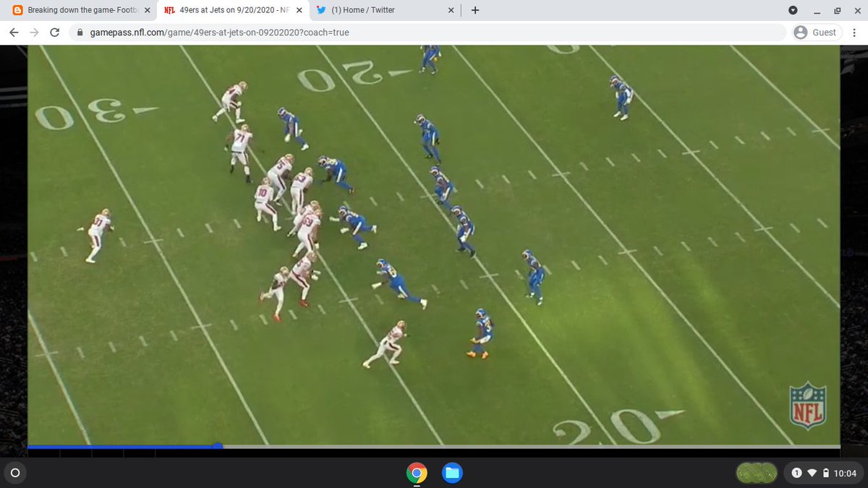The width and height of the screenshot is (868, 488).
Task: View site security info via lock icon
Action: (x=80, y=33)
